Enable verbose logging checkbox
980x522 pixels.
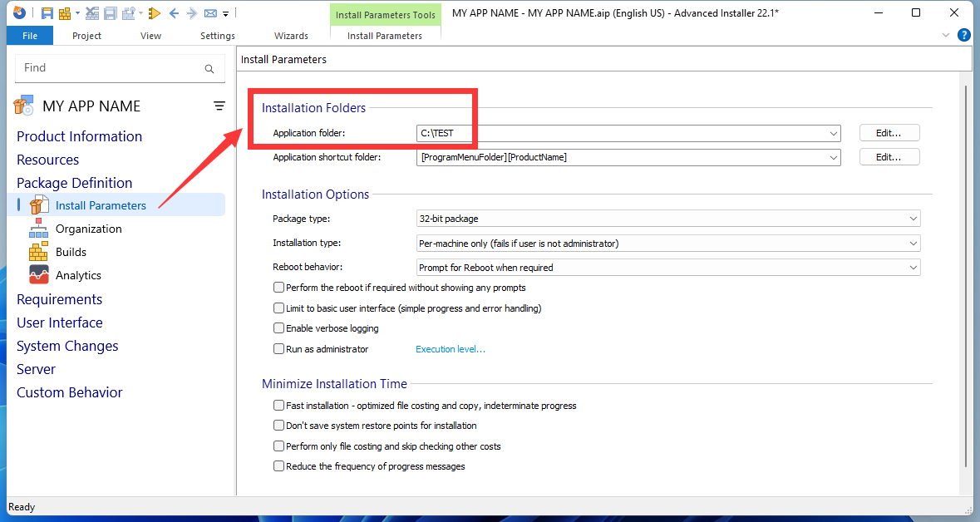click(x=279, y=328)
